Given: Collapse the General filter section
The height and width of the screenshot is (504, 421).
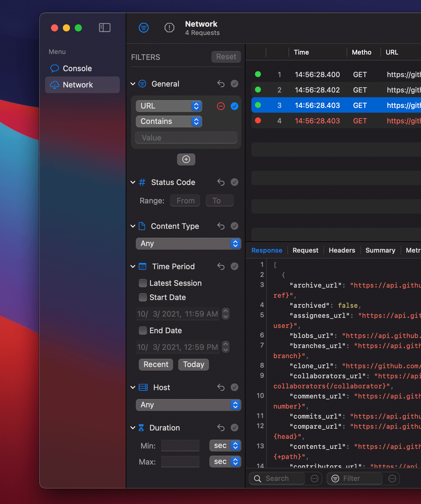Looking at the screenshot, I should point(133,84).
